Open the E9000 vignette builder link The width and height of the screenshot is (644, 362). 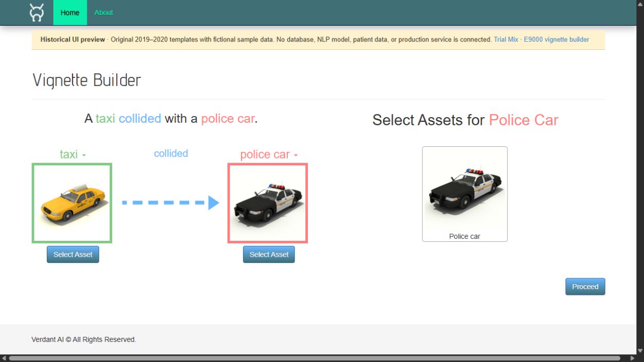[556, 40]
